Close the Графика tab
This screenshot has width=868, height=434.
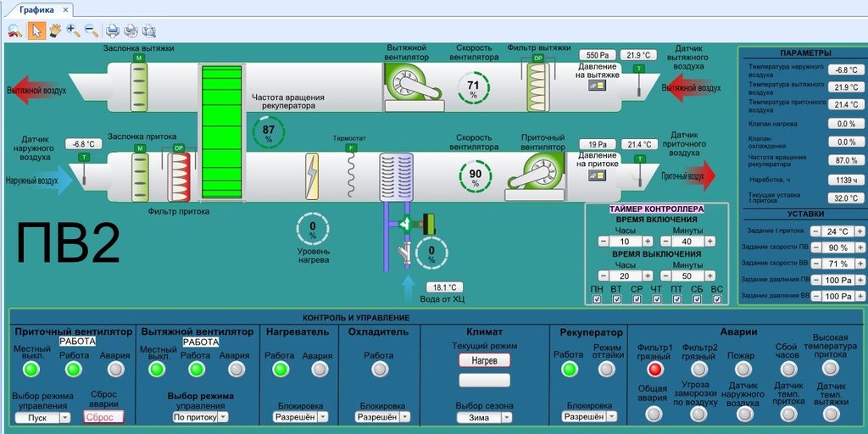66,9
